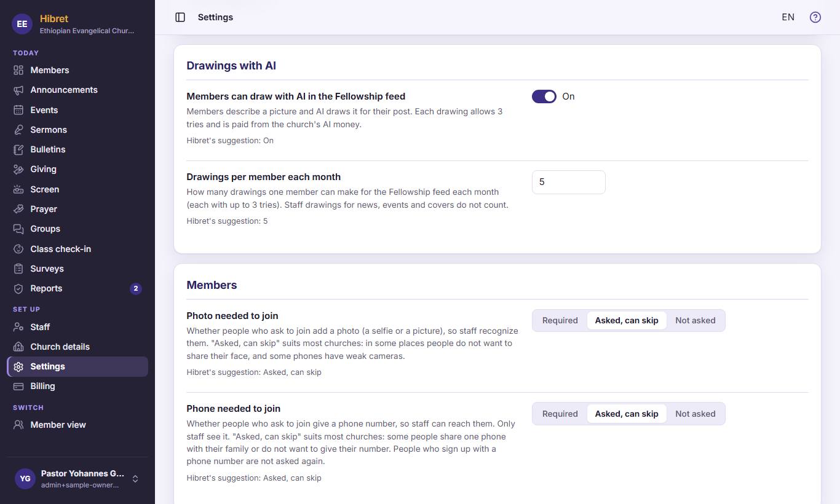Set Photo needed to join to Required
The width and height of the screenshot is (840, 504).
(x=560, y=320)
